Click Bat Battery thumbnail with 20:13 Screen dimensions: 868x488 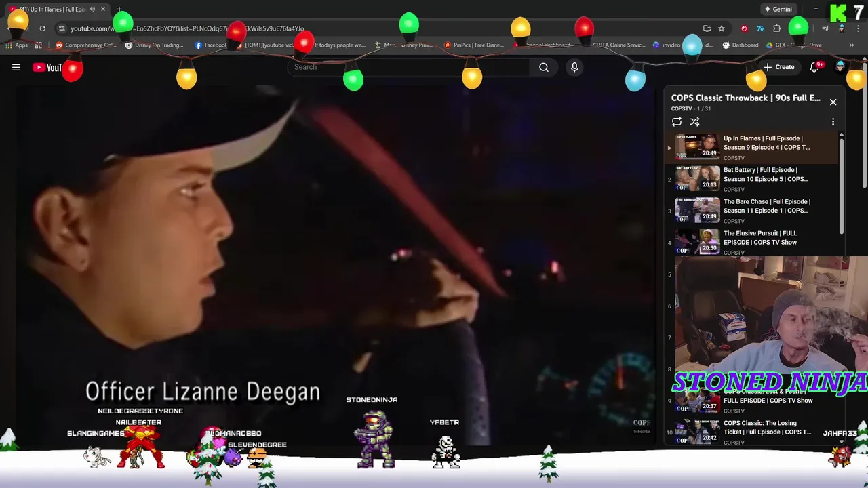pyautogui.click(x=697, y=178)
